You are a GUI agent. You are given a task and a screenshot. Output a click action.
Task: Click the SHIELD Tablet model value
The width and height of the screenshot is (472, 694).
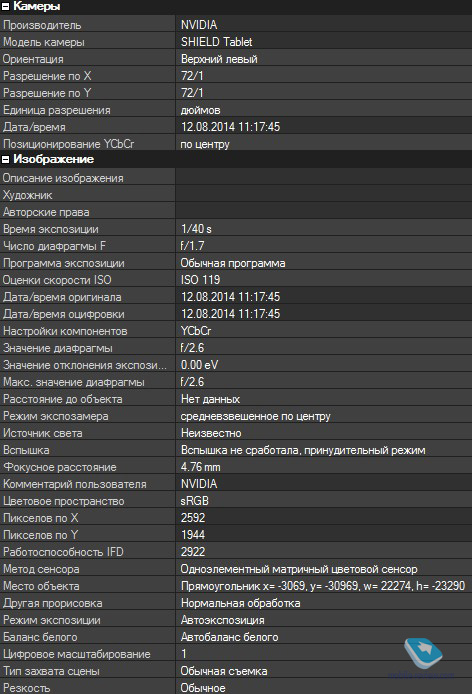coord(217,42)
